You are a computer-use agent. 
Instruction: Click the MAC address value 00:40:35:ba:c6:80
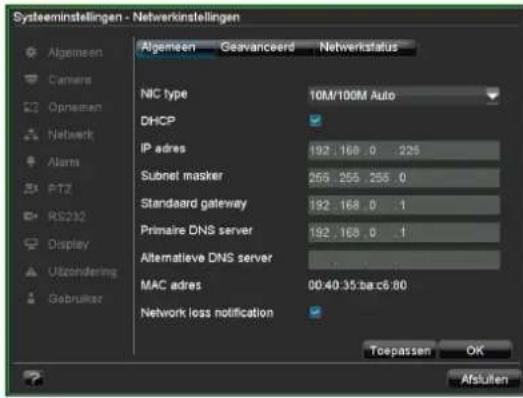point(357,285)
